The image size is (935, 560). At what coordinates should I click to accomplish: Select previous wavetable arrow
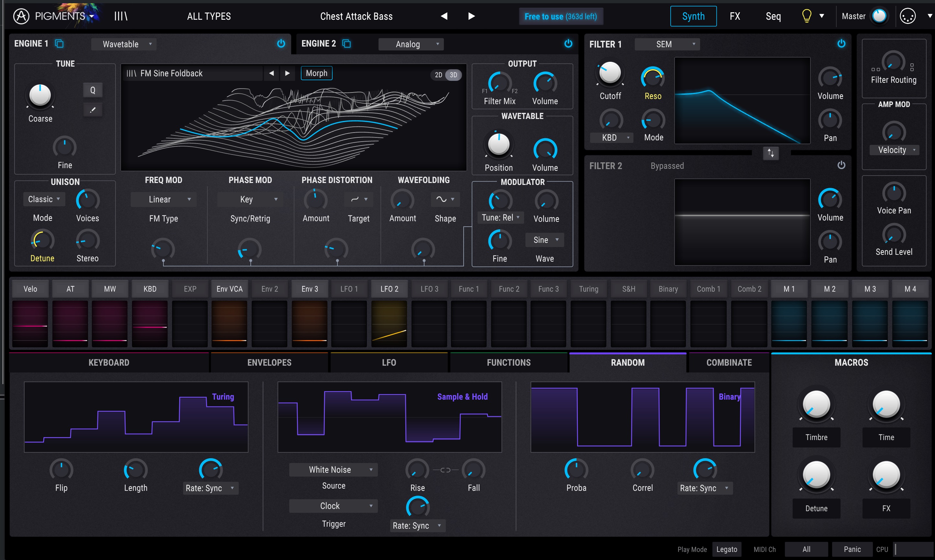271,73
